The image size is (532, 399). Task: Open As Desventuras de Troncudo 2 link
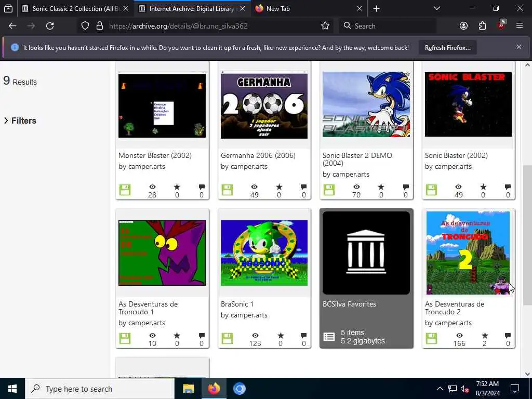[x=455, y=308]
